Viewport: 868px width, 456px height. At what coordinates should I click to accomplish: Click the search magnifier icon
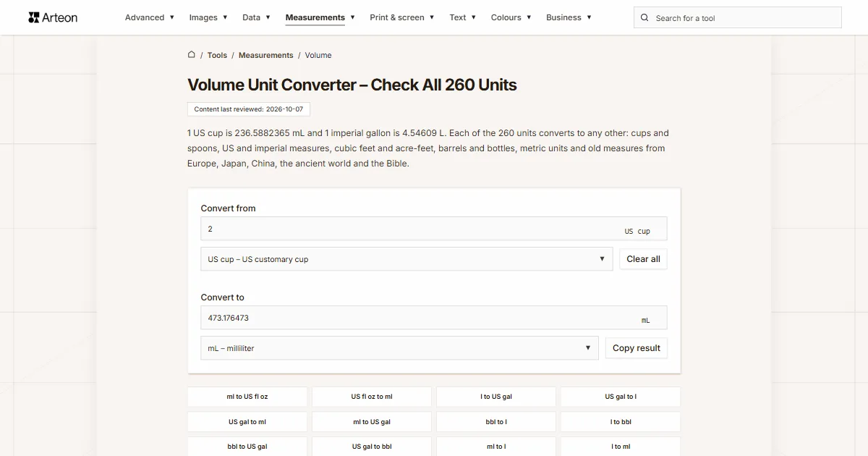(x=645, y=17)
